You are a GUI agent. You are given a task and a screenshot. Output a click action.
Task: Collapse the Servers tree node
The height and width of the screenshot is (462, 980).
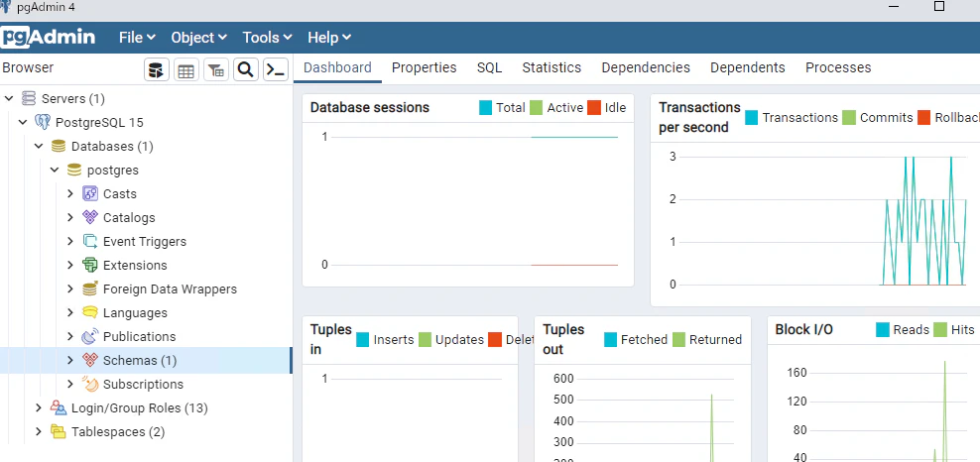click(x=9, y=98)
